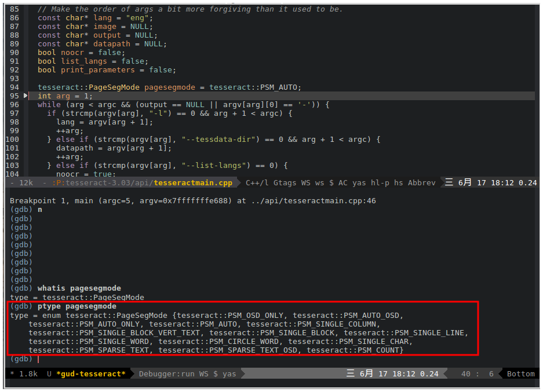Click list_langs on line 91
This screenshot has width=543, height=392.
[x=84, y=61]
